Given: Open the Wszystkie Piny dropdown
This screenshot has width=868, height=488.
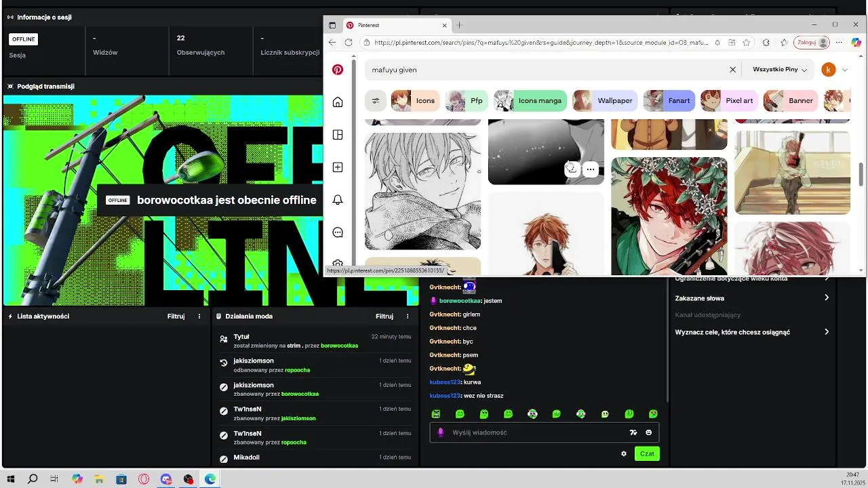Looking at the screenshot, I should pyautogui.click(x=780, y=70).
